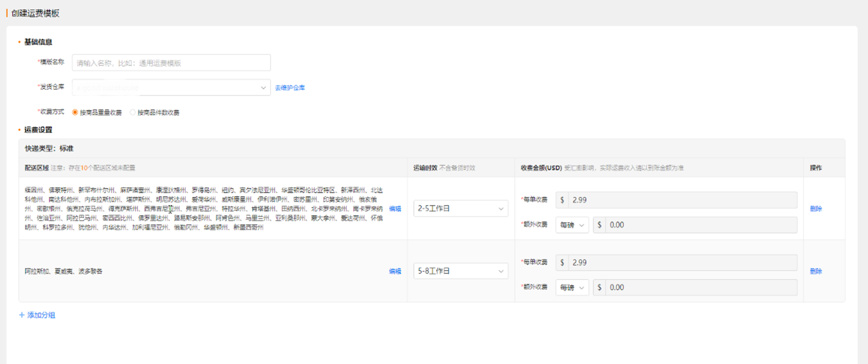The width and height of the screenshot is (868, 364).
Task: Open second row 每磅 unit dropdown
Action: point(572,287)
